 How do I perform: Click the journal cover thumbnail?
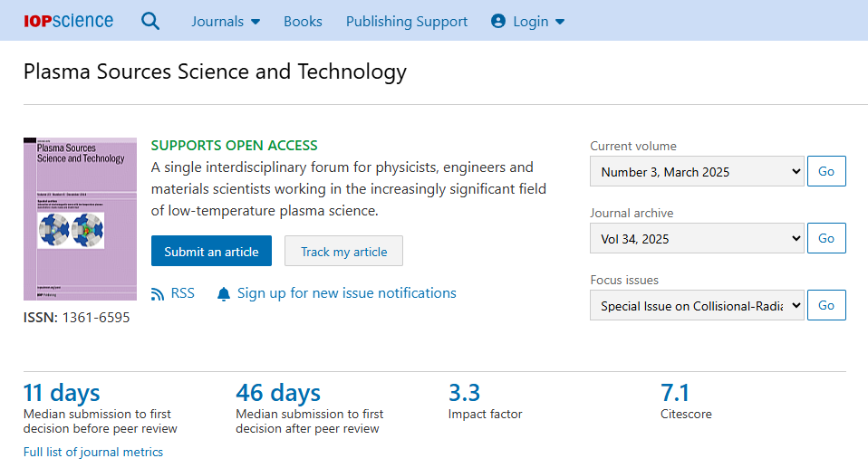(81, 219)
